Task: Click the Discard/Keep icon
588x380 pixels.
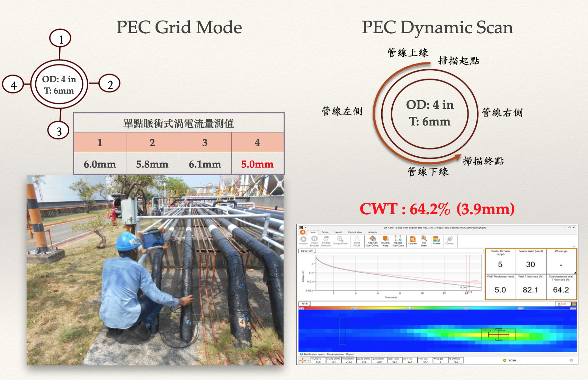Action: coord(385,239)
